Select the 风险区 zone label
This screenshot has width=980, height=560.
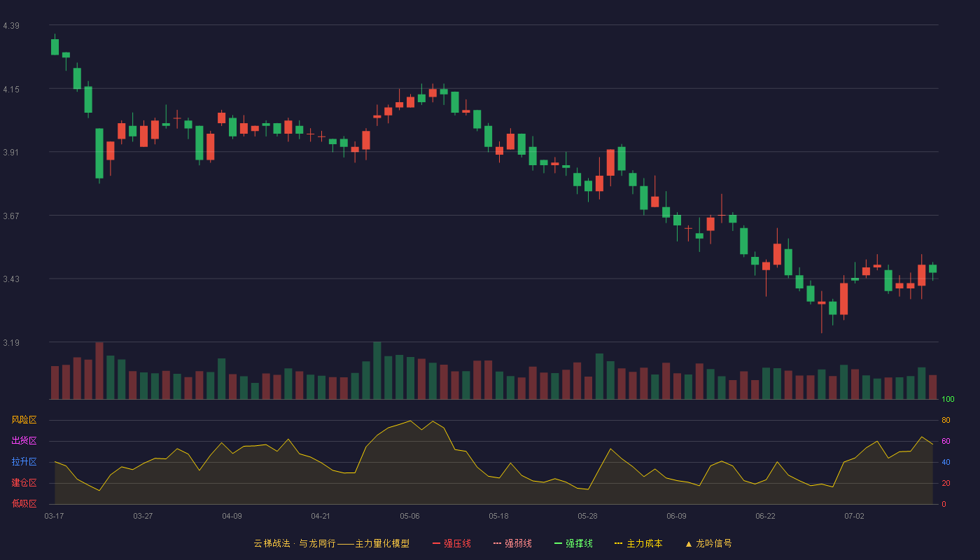[x=24, y=420]
